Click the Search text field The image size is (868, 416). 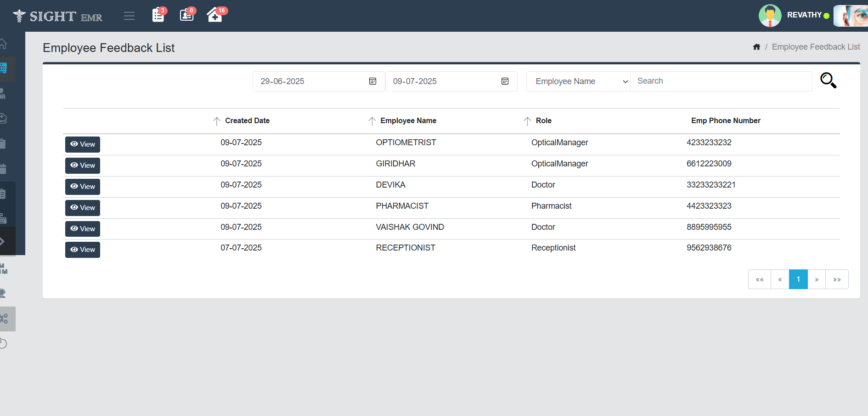(x=721, y=81)
